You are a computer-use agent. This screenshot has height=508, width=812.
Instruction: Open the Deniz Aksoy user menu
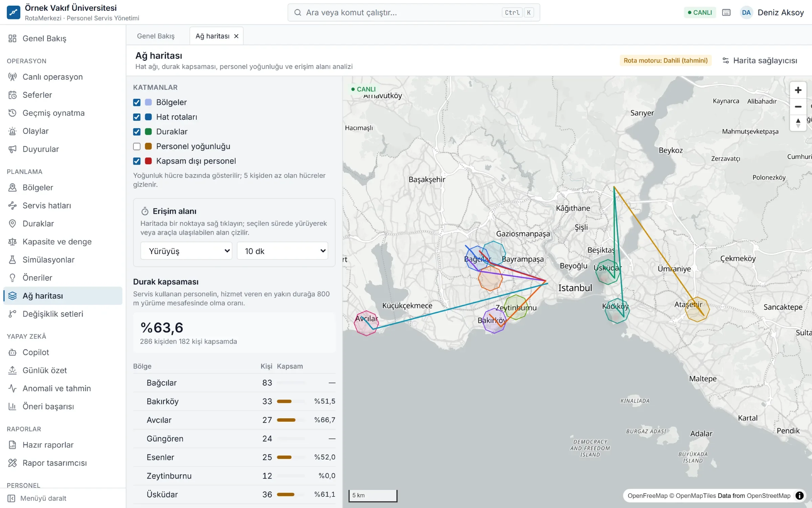click(x=772, y=13)
